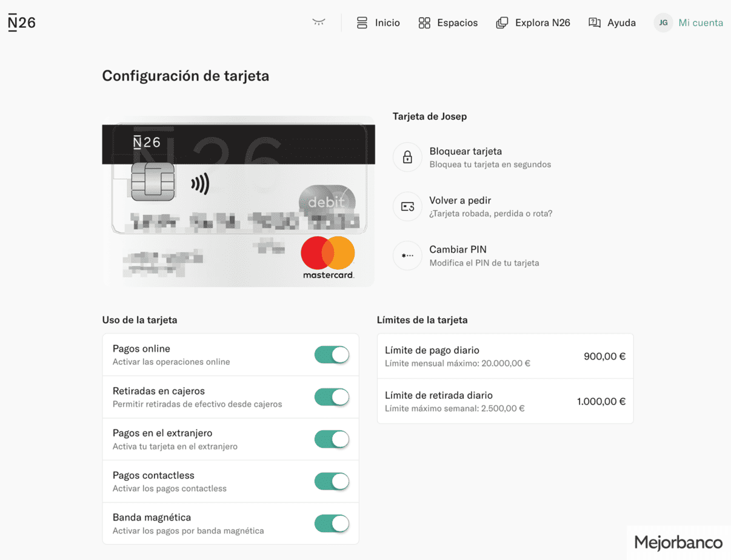Click the contactless symbol on the card
This screenshot has width=731, height=560.
200,184
